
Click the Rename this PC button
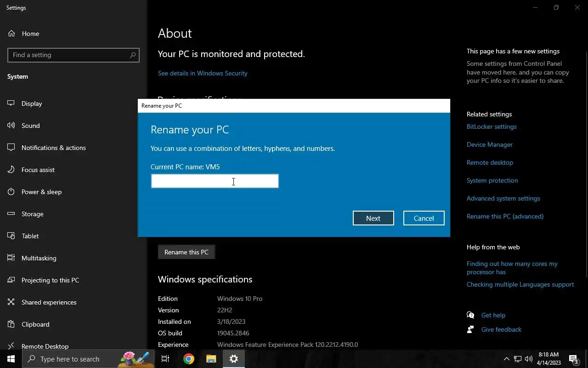186,252
